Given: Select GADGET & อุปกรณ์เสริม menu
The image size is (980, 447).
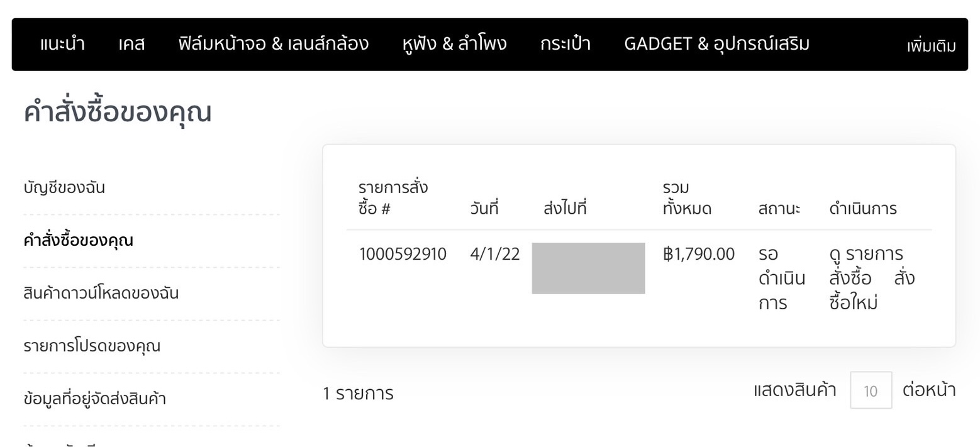Looking at the screenshot, I should [716, 44].
